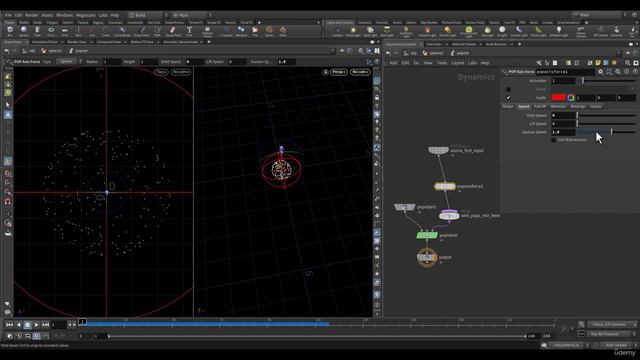Screen dimensions: 640x360
Task: Add a VR Camera from the shelf
Action: click(x=600, y=31)
